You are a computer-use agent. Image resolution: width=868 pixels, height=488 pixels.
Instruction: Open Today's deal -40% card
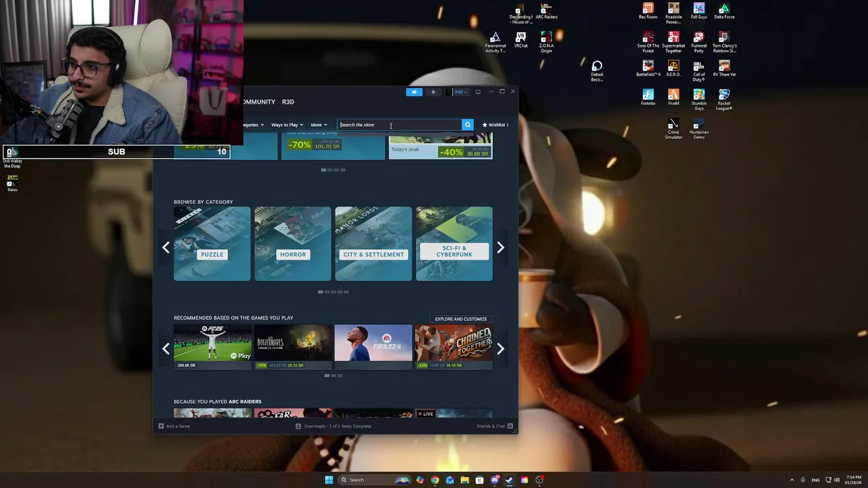[x=441, y=146]
